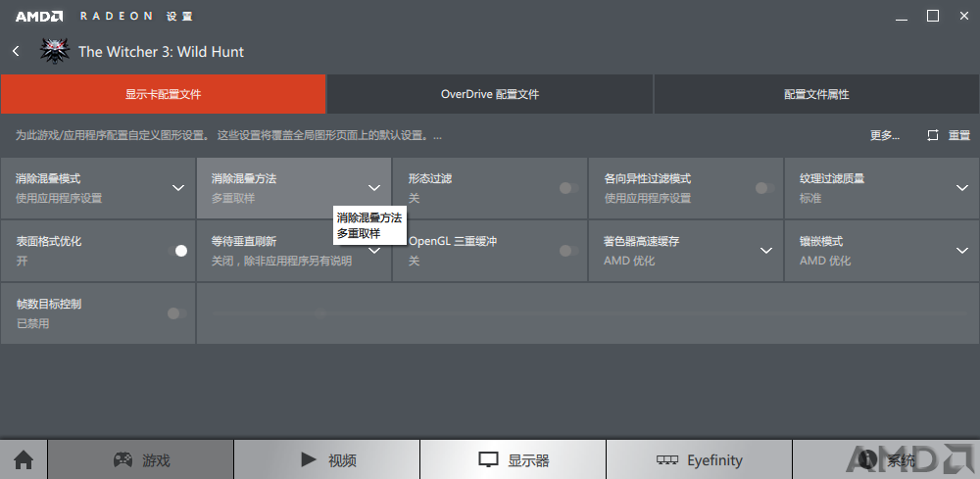This screenshot has height=479, width=980.
Task: Expand 着色器高速缓存 dropdown
Action: (766, 251)
